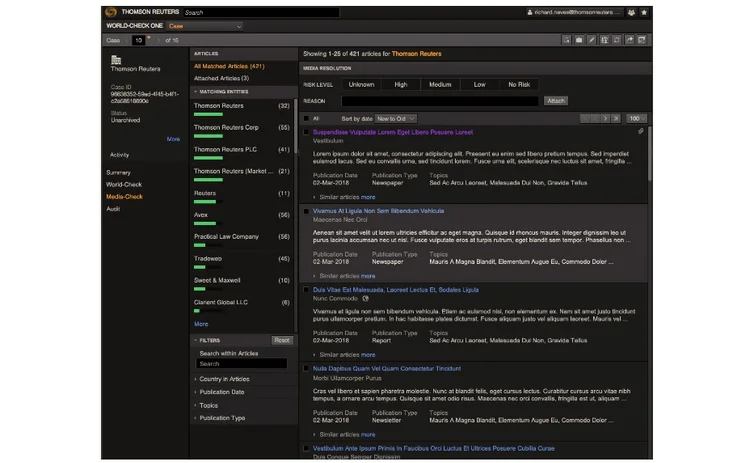This screenshot has width=750, height=463.
Task: Click the Search within Articles field
Action: click(x=242, y=364)
